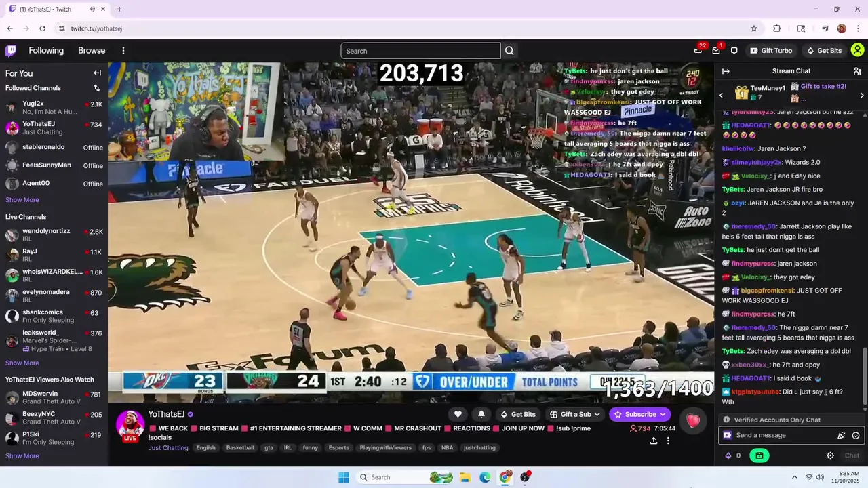Click Get Bits below the stream
This screenshot has height=488, width=868.
pyautogui.click(x=517, y=414)
